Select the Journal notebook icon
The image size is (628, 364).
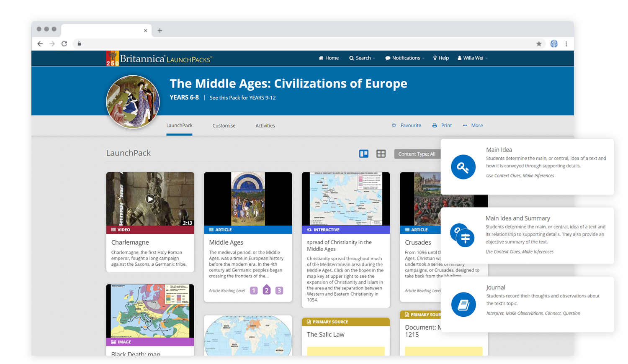click(x=463, y=305)
